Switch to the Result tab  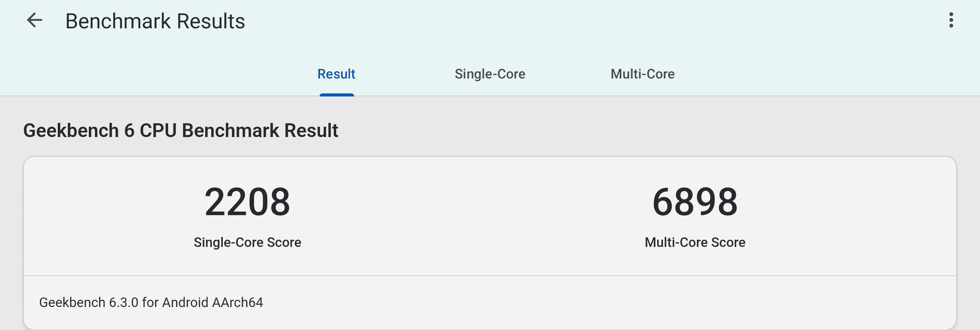[x=336, y=74]
